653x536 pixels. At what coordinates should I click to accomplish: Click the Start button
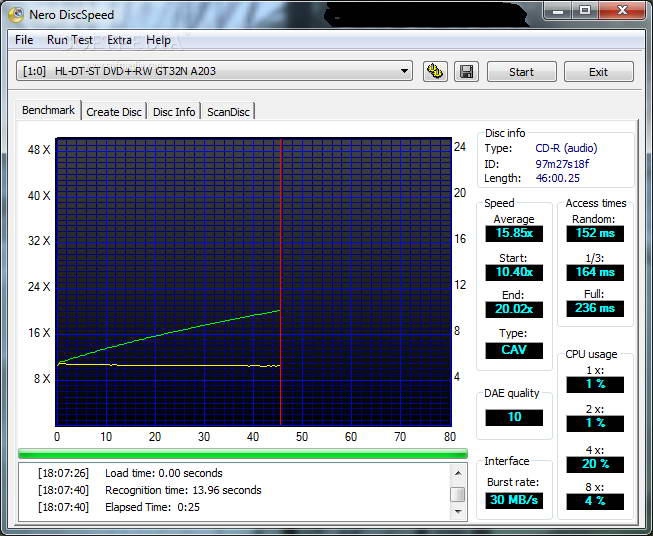pyautogui.click(x=521, y=72)
